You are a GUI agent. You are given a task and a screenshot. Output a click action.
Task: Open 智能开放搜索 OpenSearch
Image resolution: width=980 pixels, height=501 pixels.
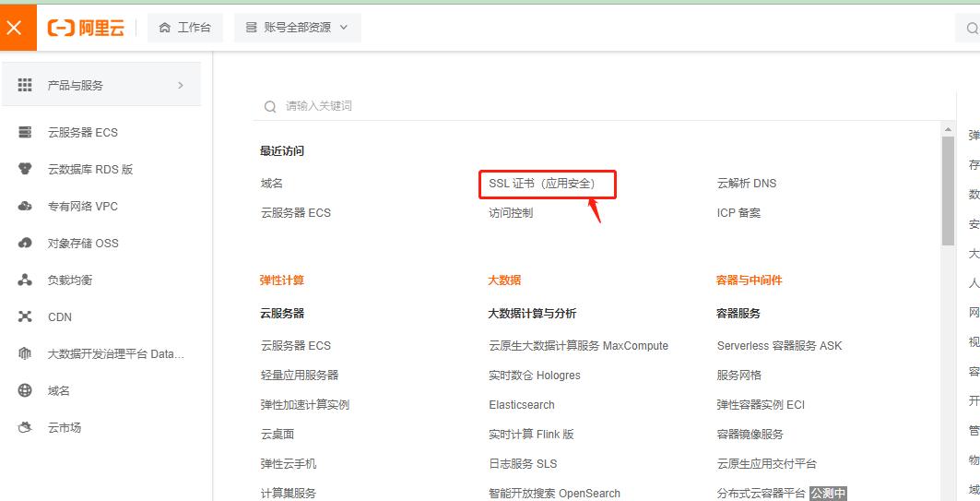click(x=554, y=494)
